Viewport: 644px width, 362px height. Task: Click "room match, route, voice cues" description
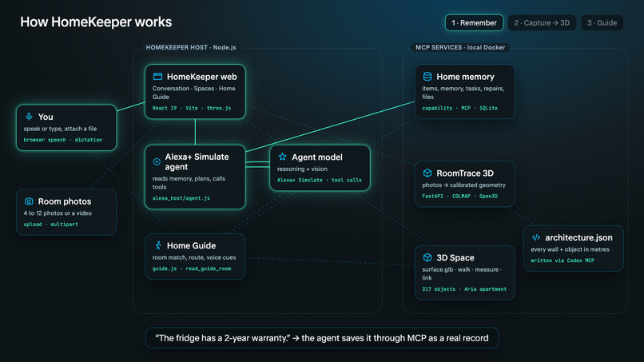click(194, 257)
